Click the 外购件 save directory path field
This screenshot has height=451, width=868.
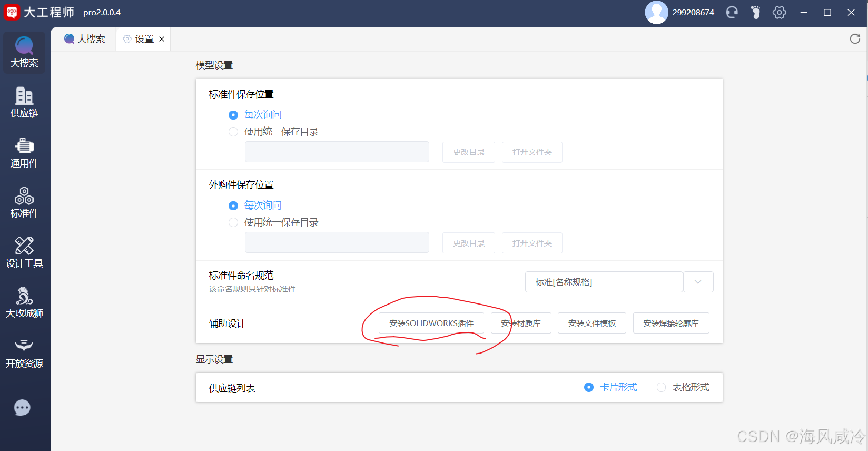pyautogui.click(x=337, y=242)
